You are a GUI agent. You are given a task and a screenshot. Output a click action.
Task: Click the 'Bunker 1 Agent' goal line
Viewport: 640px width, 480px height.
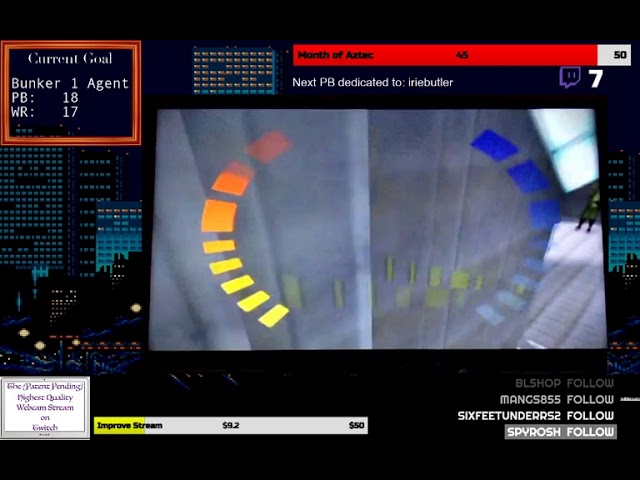[70, 83]
